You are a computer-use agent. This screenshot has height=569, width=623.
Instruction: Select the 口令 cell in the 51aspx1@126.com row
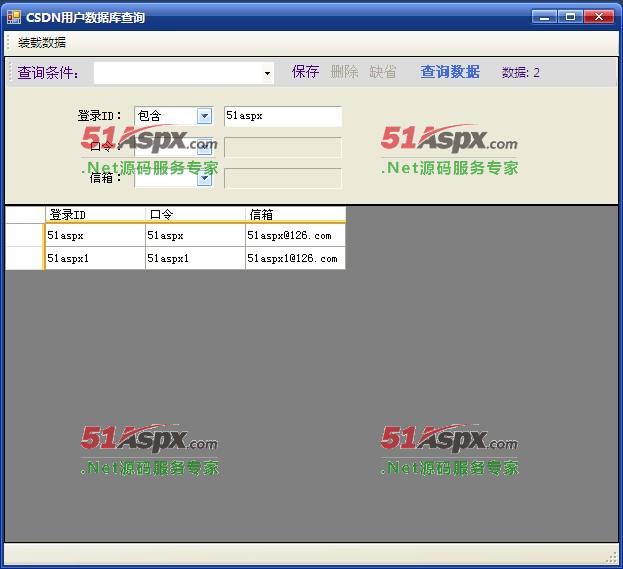pyautogui.click(x=195, y=258)
